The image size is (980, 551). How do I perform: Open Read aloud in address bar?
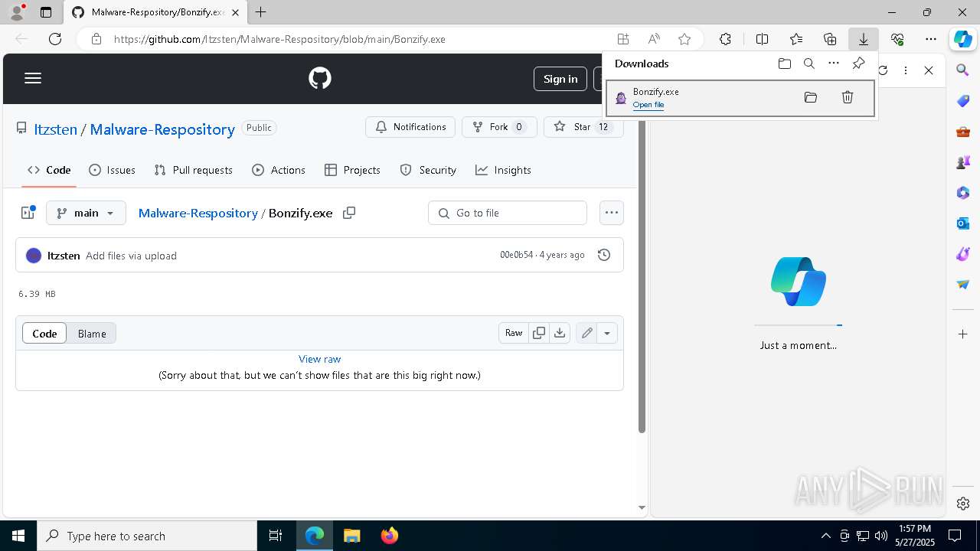point(654,39)
